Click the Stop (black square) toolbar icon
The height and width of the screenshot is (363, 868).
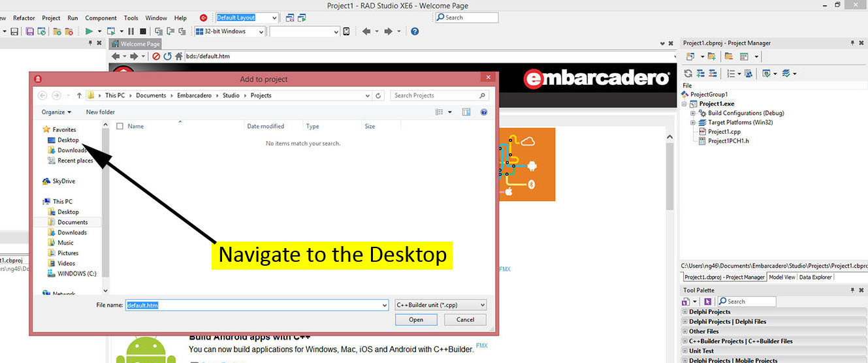[142, 31]
